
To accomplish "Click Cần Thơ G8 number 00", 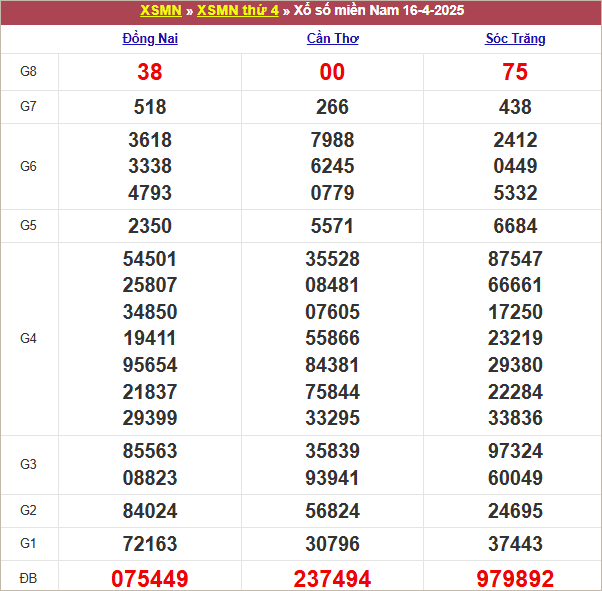I will 332,72.
